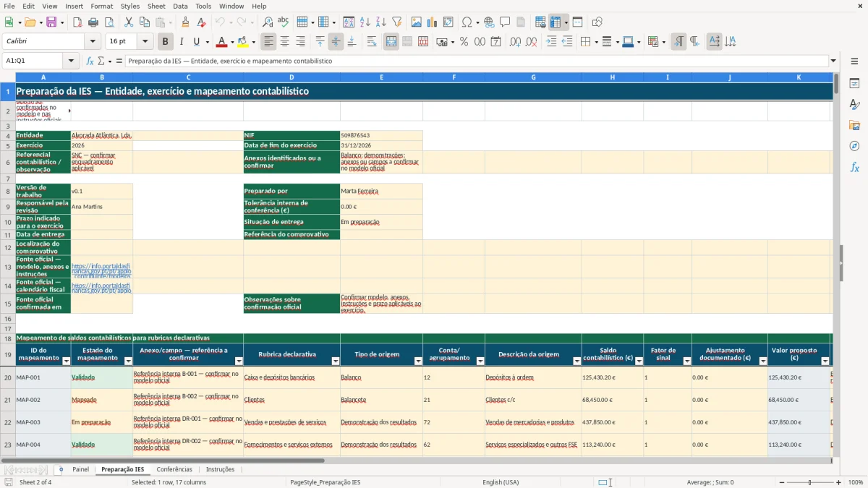
Task: Click the Split Window icon
Action: (x=577, y=22)
